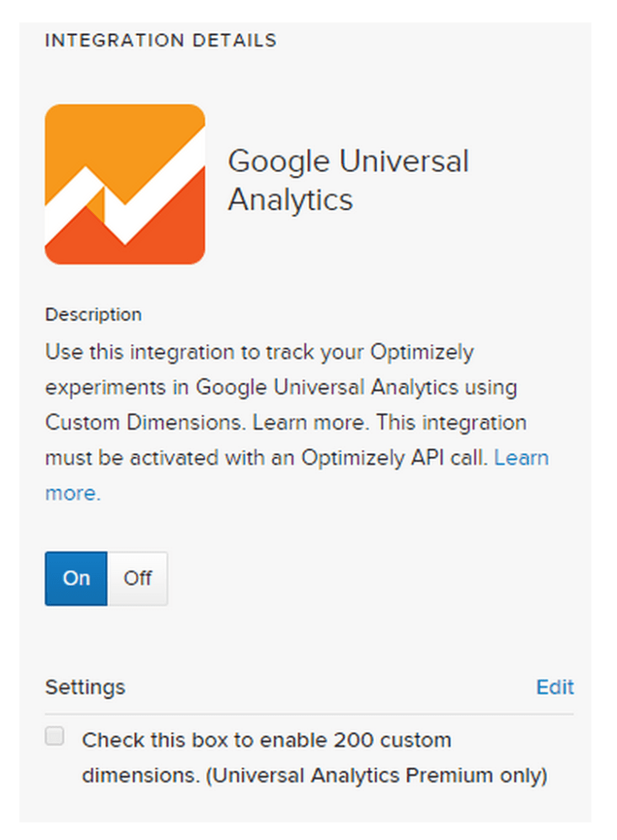
Task: Check the Universal Analytics Premium option
Action: click(x=54, y=736)
